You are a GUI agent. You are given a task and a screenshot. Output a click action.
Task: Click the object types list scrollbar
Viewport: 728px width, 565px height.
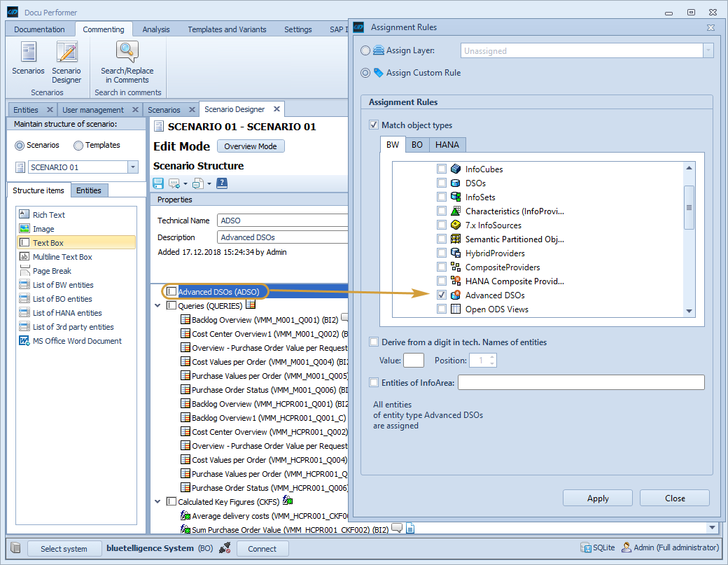[x=689, y=207]
